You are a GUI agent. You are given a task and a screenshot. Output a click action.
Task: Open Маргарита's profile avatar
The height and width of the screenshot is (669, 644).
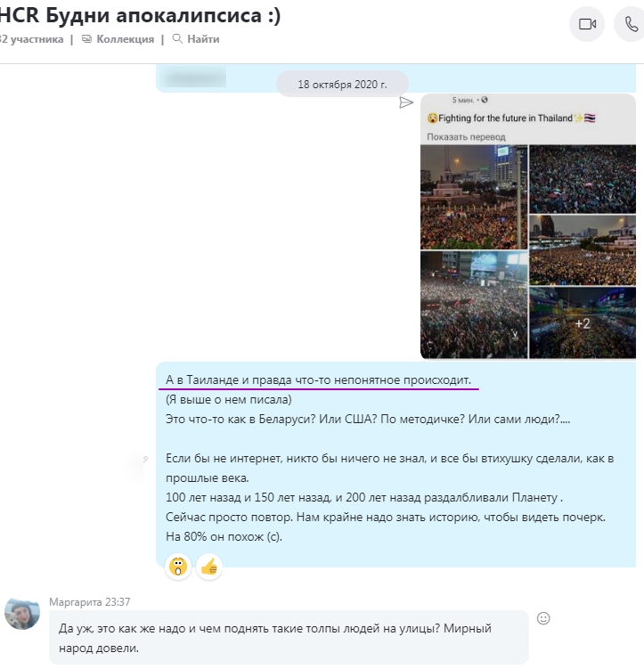[x=22, y=614]
